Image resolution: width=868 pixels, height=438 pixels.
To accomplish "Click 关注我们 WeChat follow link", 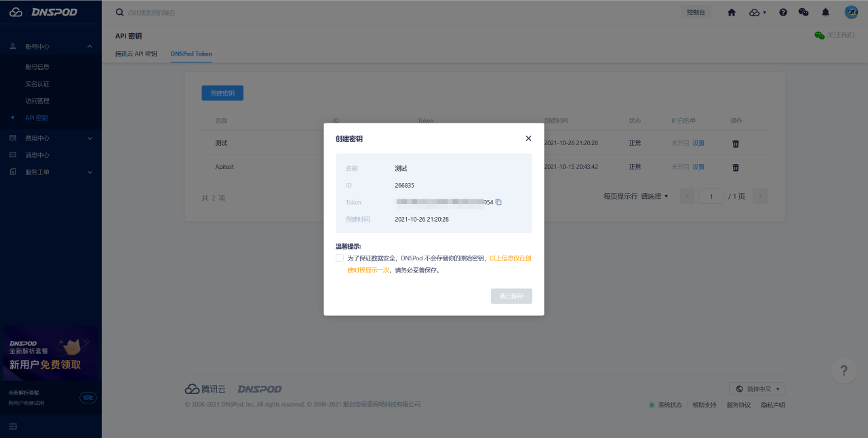I will coord(835,35).
